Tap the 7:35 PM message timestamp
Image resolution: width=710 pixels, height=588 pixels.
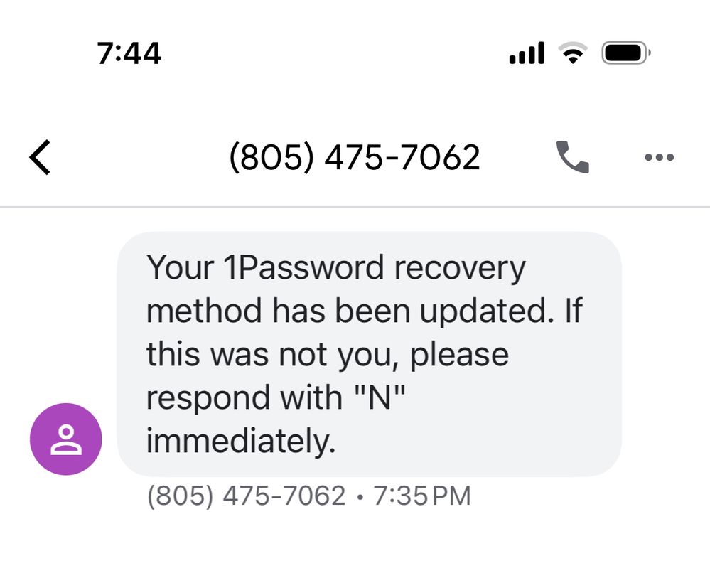pos(422,496)
